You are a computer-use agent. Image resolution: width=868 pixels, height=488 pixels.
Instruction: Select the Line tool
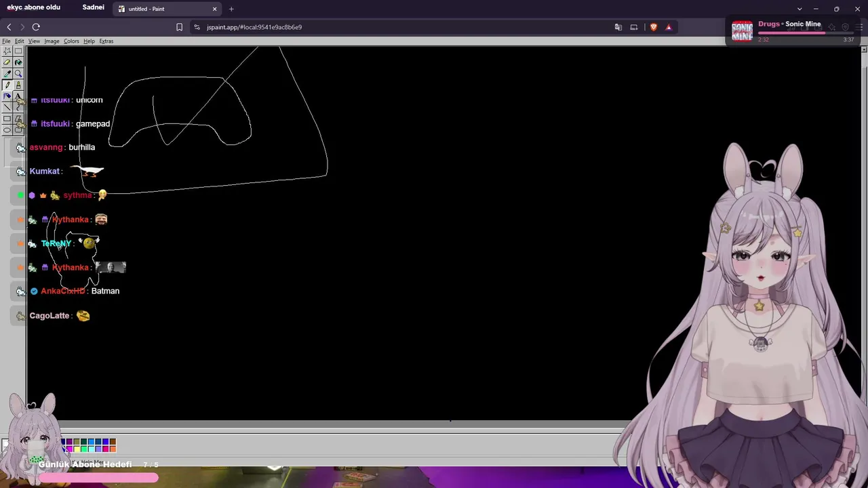(x=7, y=107)
